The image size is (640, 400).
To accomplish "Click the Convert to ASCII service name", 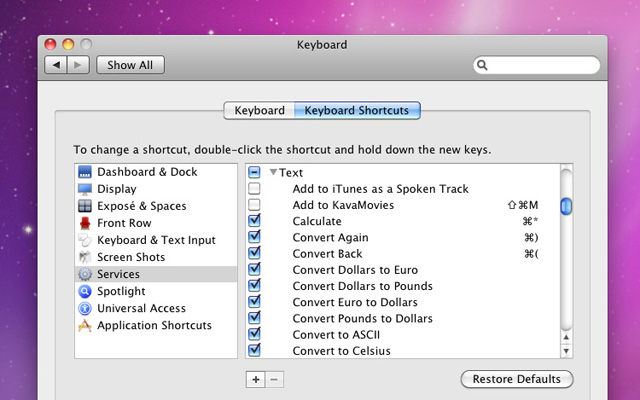I will (x=336, y=335).
